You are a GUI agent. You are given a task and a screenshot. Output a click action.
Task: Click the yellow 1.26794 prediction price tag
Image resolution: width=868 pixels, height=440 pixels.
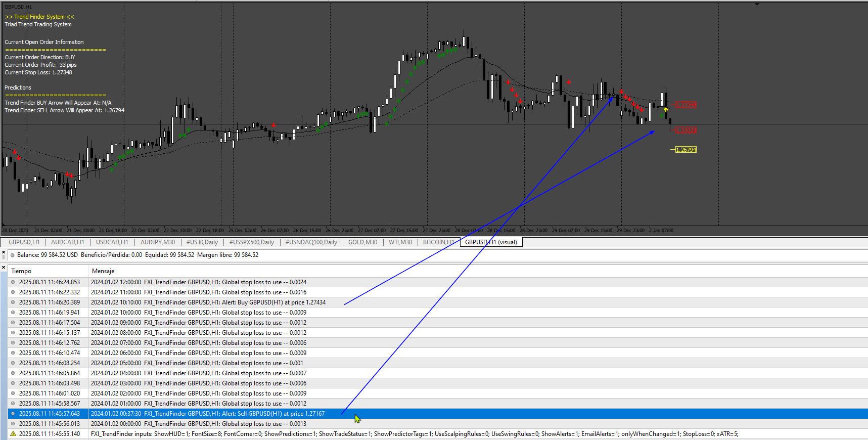[x=686, y=150]
